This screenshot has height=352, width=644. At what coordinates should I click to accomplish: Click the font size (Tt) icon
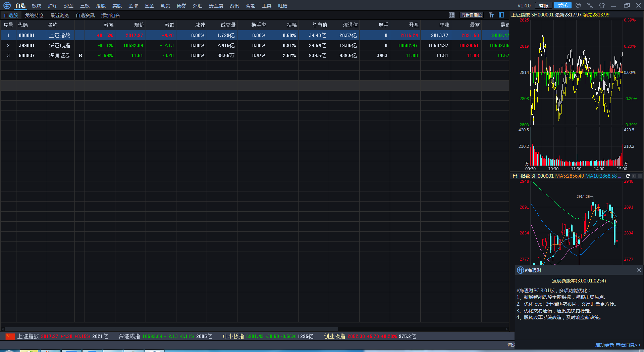coord(491,15)
